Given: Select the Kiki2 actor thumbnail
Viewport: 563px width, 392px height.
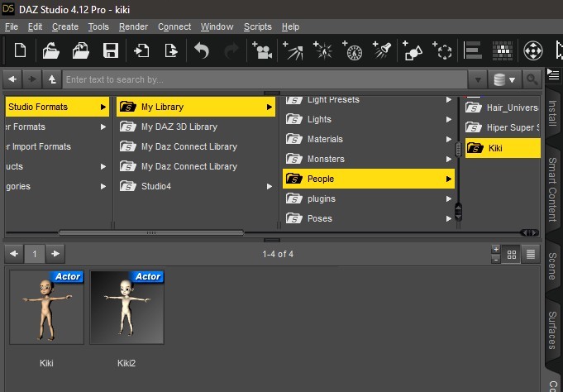Looking at the screenshot, I should (126, 307).
